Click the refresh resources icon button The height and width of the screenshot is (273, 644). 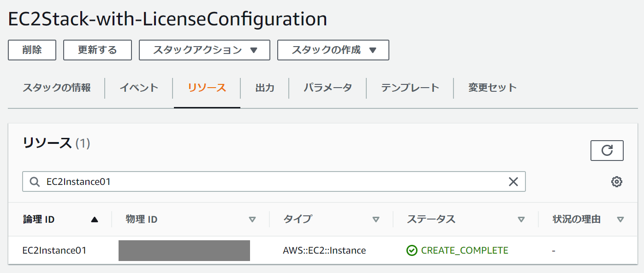pos(607,151)
